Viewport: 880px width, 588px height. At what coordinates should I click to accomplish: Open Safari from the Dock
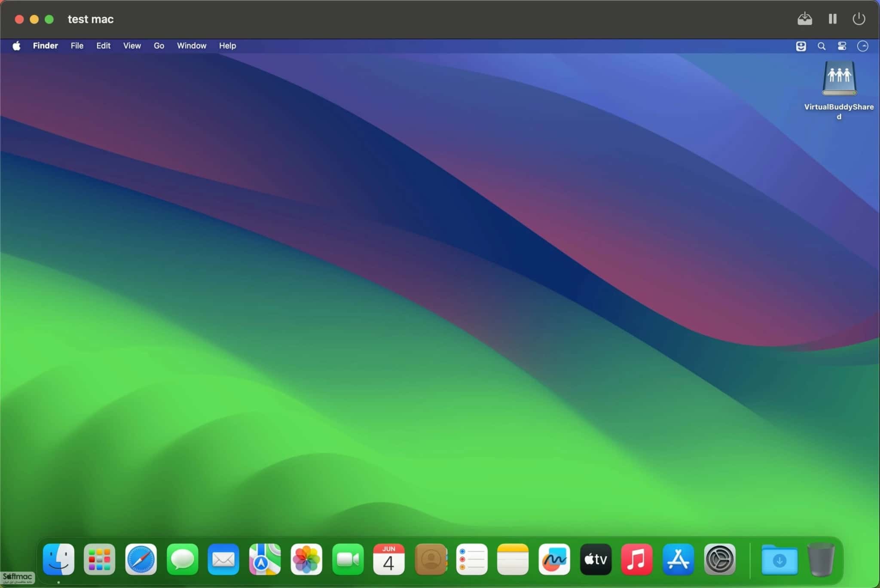click(141, 559)
